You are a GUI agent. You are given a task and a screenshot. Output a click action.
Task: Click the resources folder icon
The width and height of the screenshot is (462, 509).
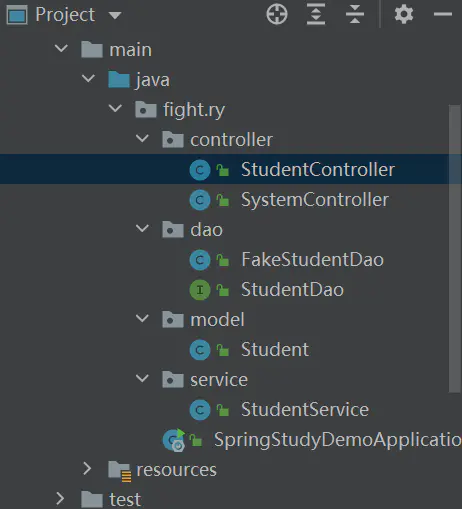pos(119,471)
